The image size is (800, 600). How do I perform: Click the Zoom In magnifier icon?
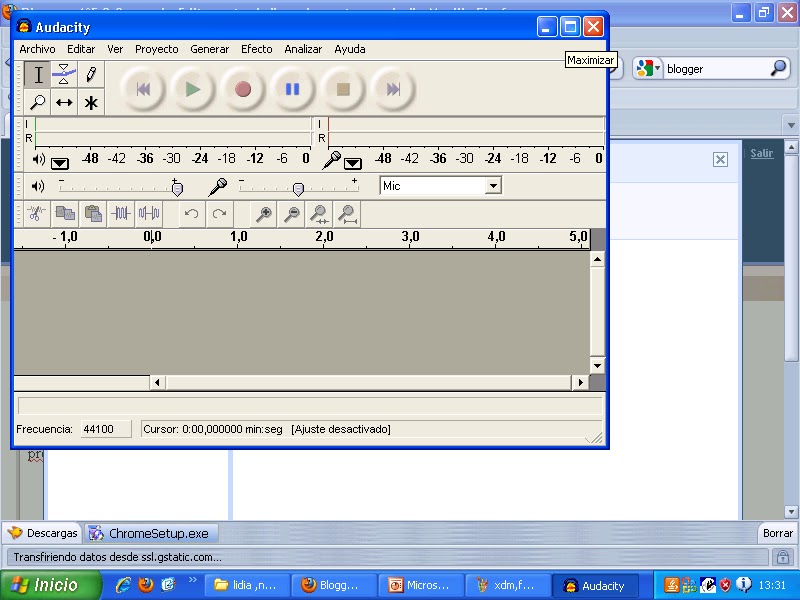pos(264,213)
